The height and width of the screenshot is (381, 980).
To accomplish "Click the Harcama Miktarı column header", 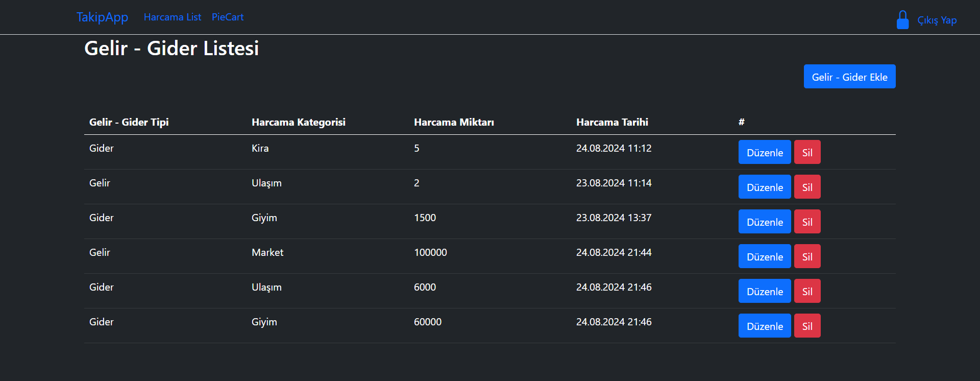I will coord(454,122).
